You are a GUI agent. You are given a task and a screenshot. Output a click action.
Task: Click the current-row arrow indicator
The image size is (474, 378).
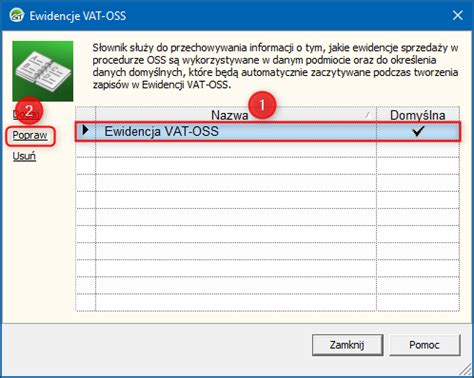coord(86,130)
